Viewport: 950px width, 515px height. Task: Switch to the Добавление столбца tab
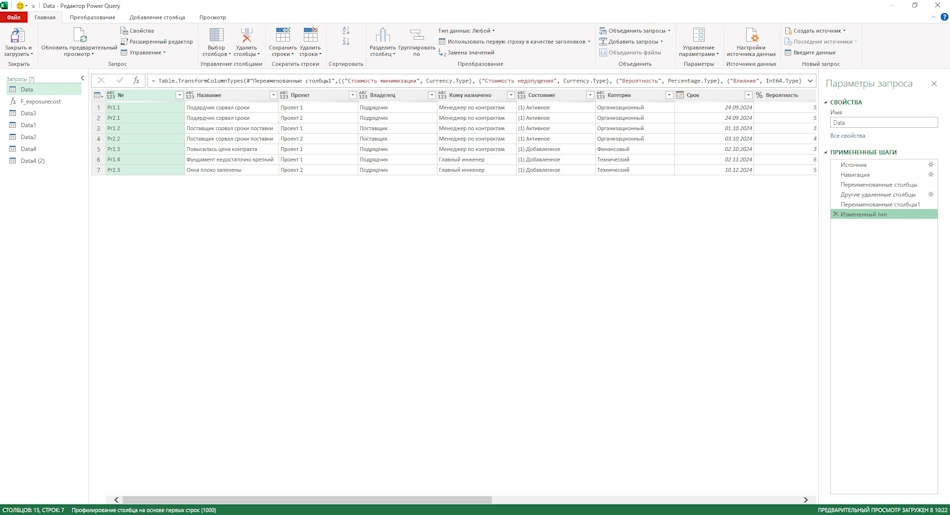pos(157,17)
